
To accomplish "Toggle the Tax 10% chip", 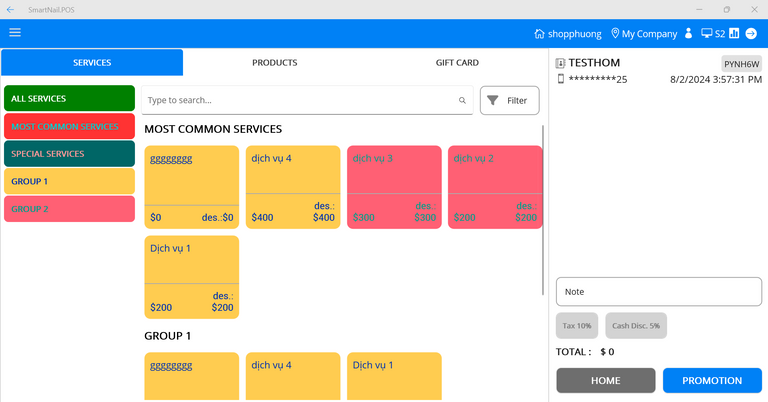I will pyautogui.click(x=577, y=326).
